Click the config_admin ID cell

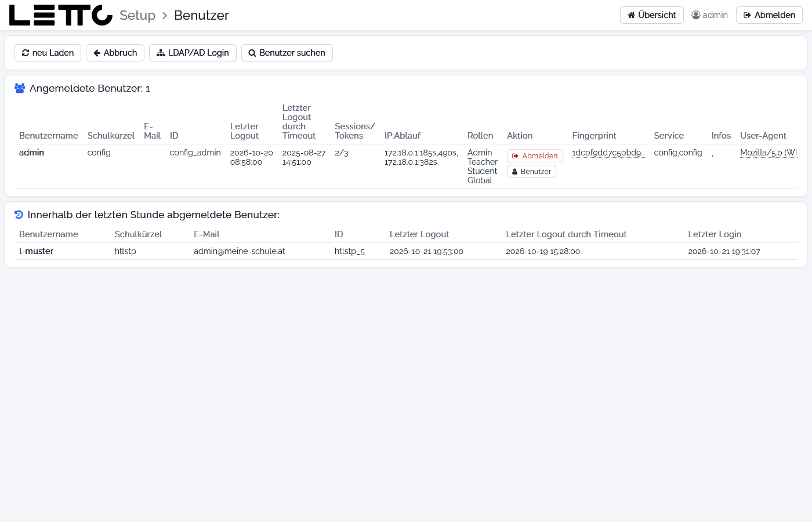pyautogui.click(x=195, y=153)
